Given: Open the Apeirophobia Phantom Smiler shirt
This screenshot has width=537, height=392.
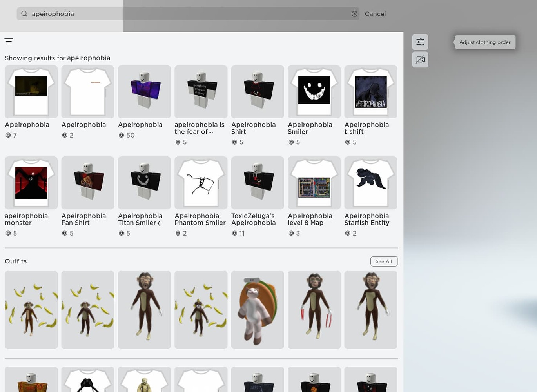Looking at the screenshot, I should (x=201, y=183).
